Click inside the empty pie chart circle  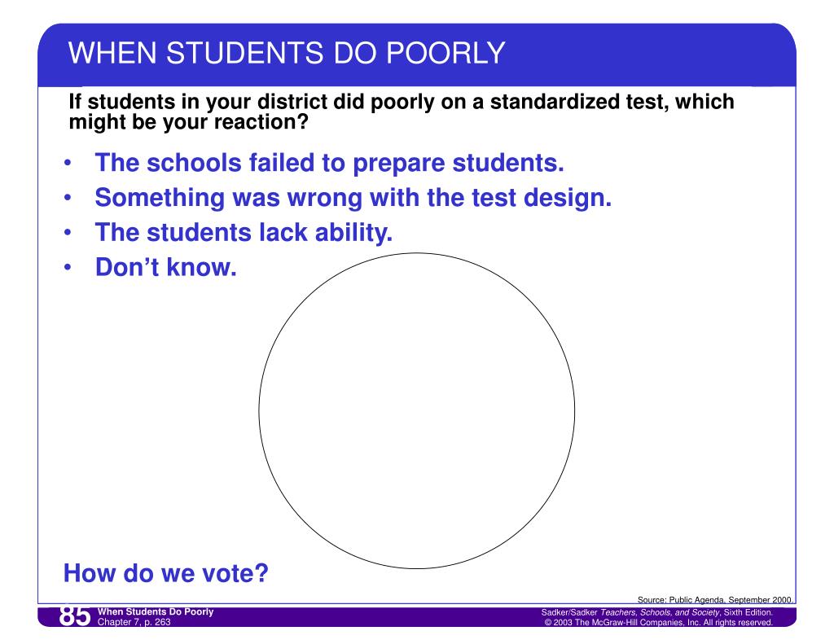(x=416, y=410)
